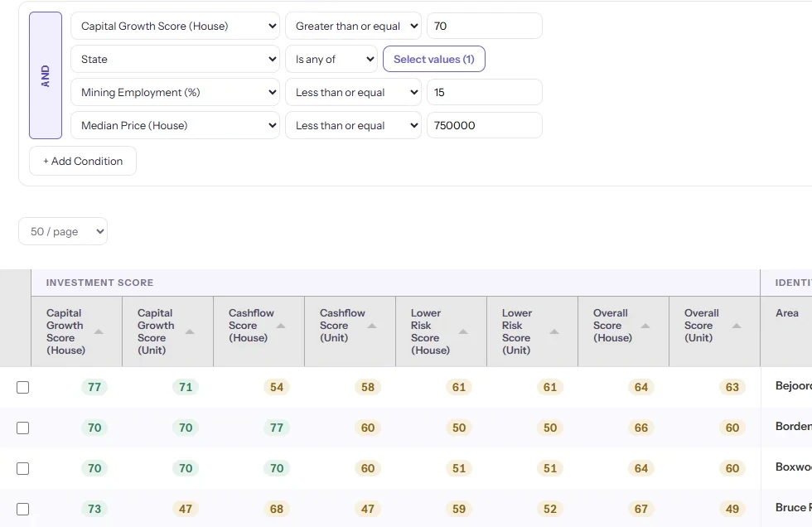This screenshot has width=812, height=527.
Task: Click score 66 in the Borden row
Action: pos(641,428)
